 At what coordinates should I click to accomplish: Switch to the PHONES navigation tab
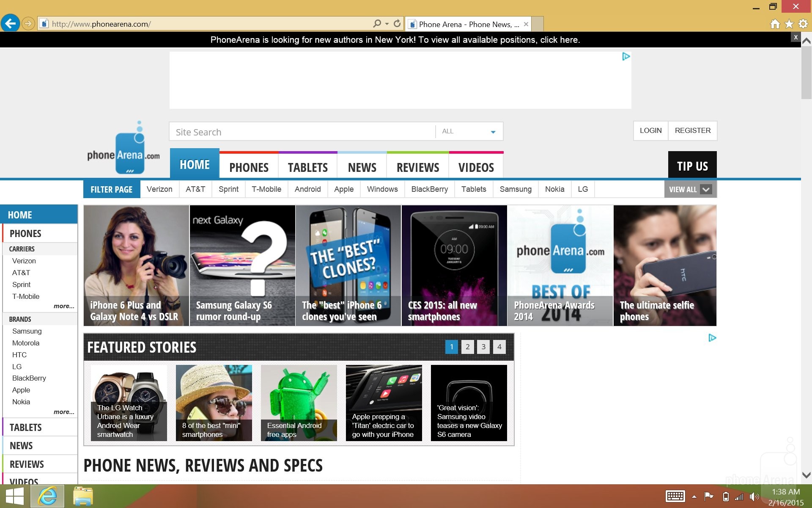click(x=249, y=167)
